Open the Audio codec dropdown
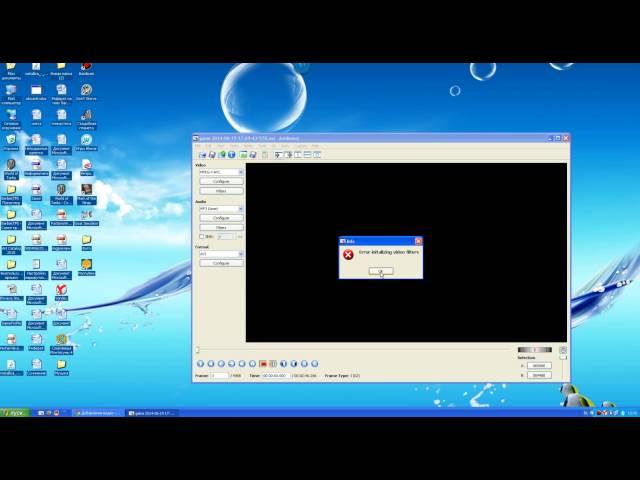This screenshot has height=480, width=640. (221, 209)
